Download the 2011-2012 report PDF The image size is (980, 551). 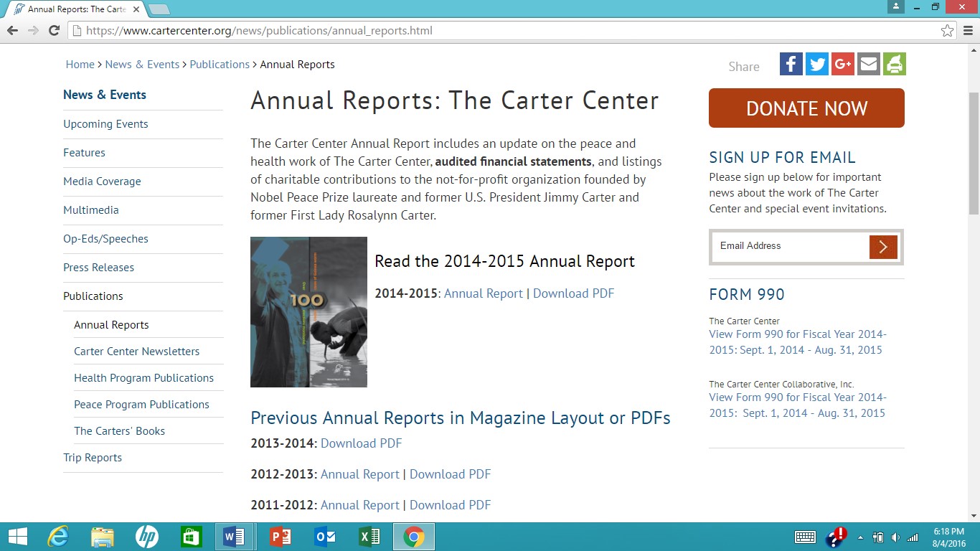(450, 505)
